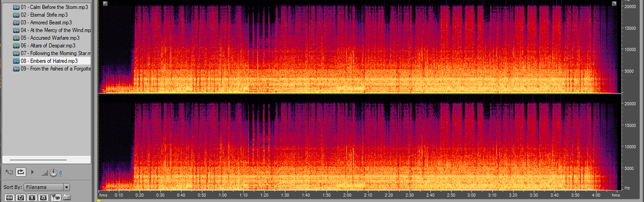Click the 0:30 mark on the time ruler

click(160, 195)
